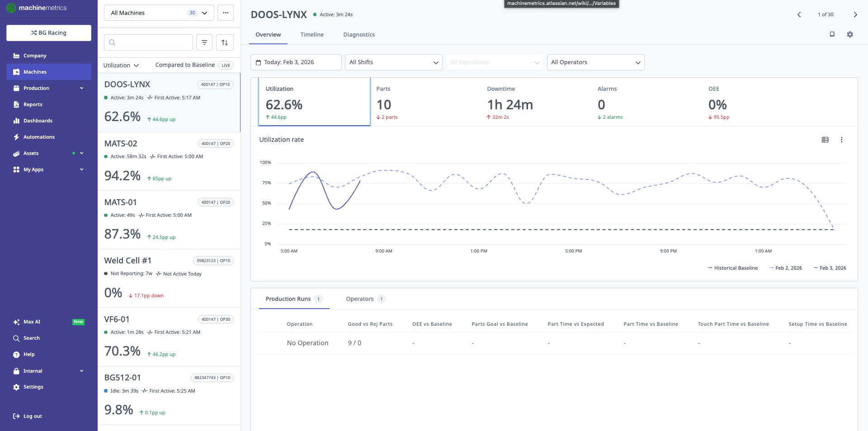Expand the All Machines selector
Image resolution: width=868 pixels, height=431 pixels.
click(159, 13)
